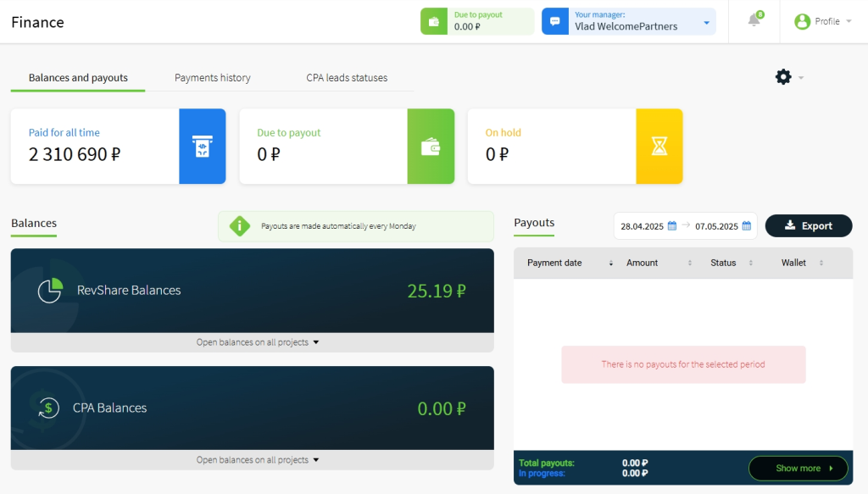Click the green wallet tile on Due card
This screenshot has width=868, height=494.
[x=431, y=146]
